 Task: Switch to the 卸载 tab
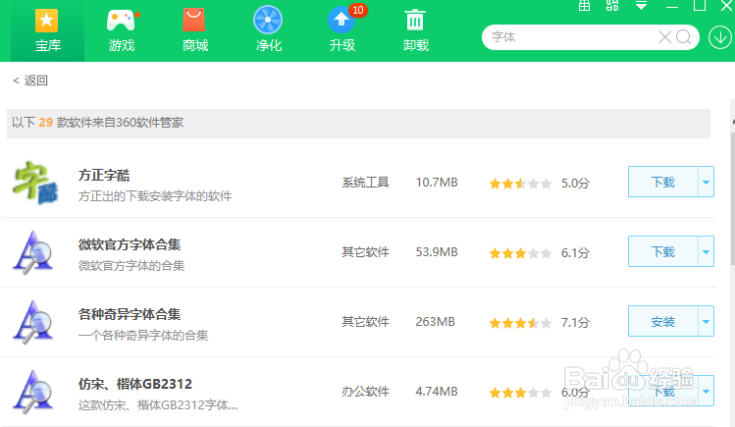[415, 31]
